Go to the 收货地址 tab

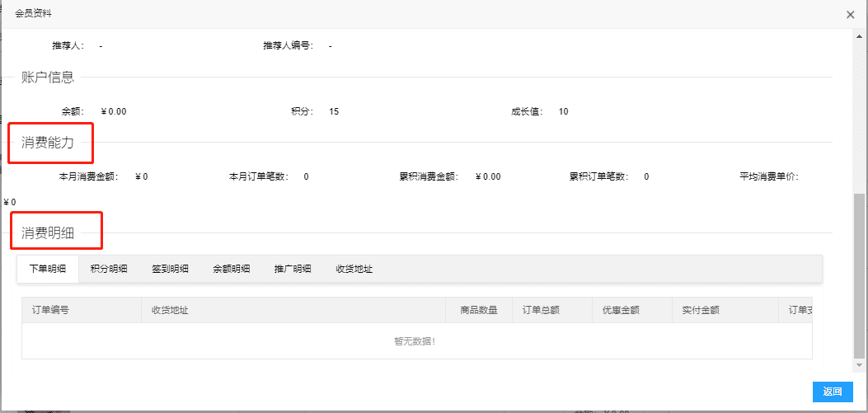coord(354,269)
